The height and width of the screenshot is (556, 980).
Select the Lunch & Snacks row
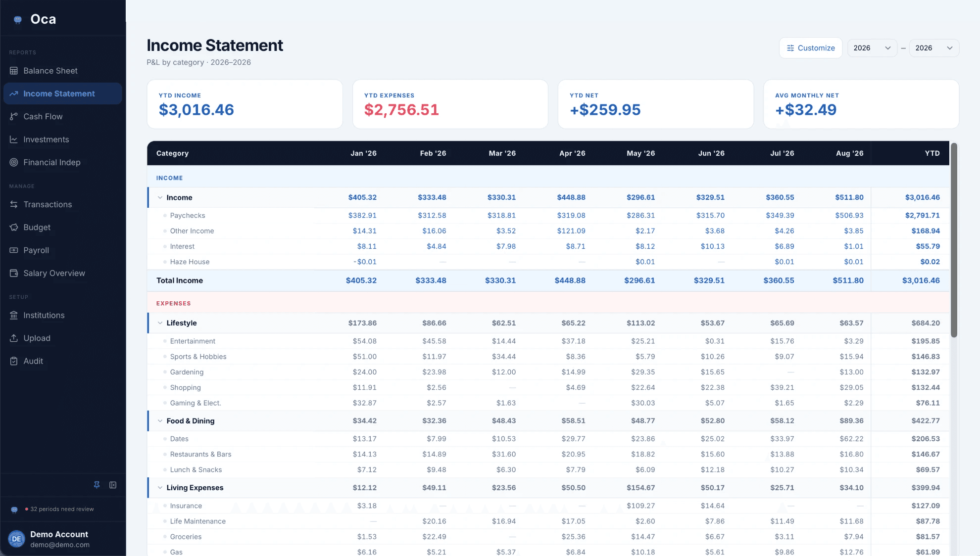pyautogui.click(x=548, y=470)
